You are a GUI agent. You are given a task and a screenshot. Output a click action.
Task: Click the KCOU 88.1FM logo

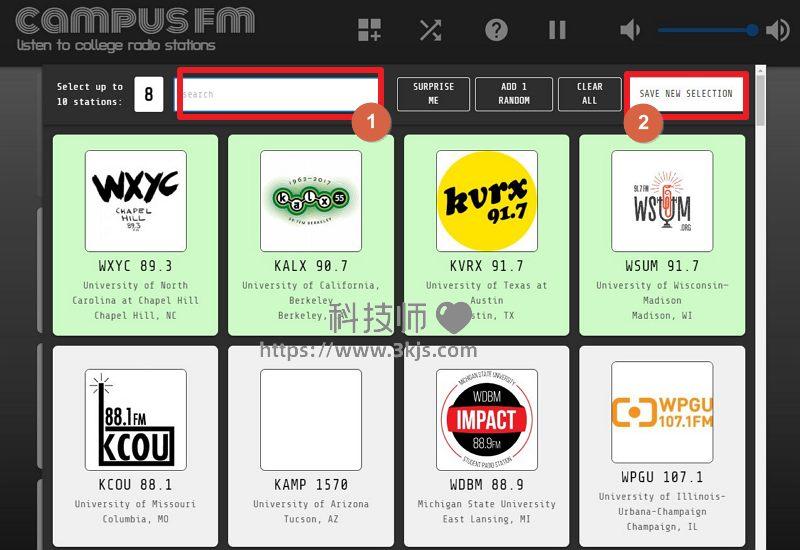click(x=136, y=419)
